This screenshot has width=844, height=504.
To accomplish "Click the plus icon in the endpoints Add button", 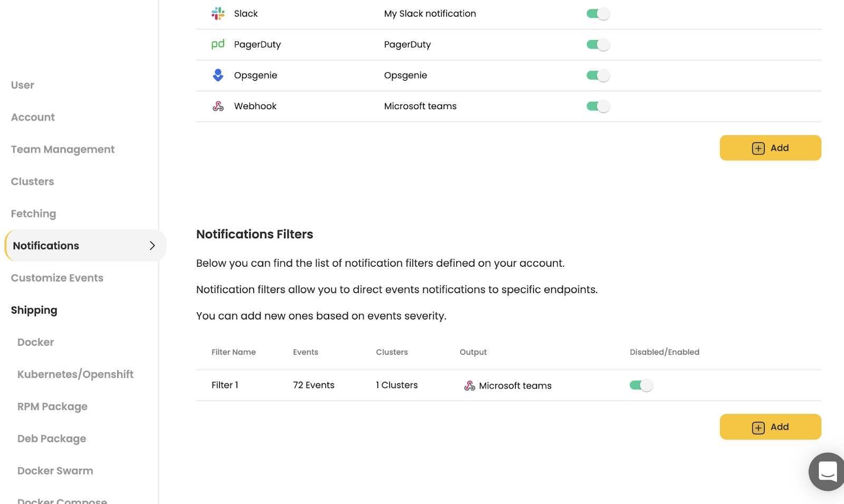I will (x=758, y=149).
